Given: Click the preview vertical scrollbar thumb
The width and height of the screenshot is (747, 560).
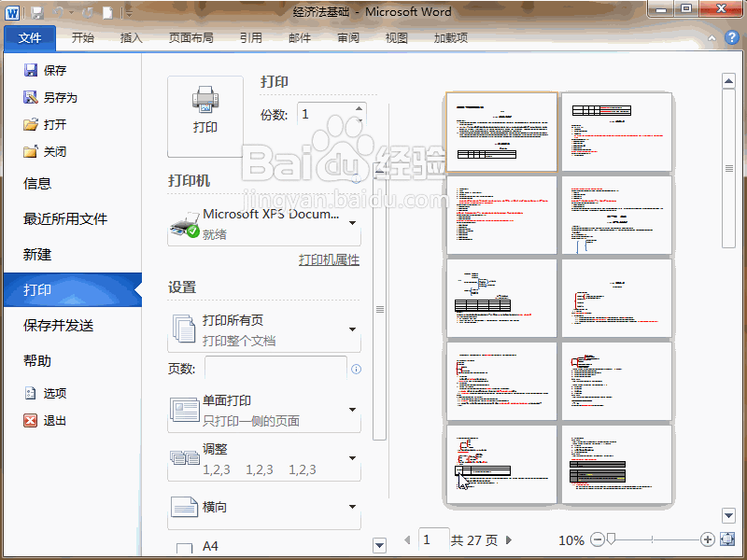Looking at the screenshot, I should (x=728, y=169).
